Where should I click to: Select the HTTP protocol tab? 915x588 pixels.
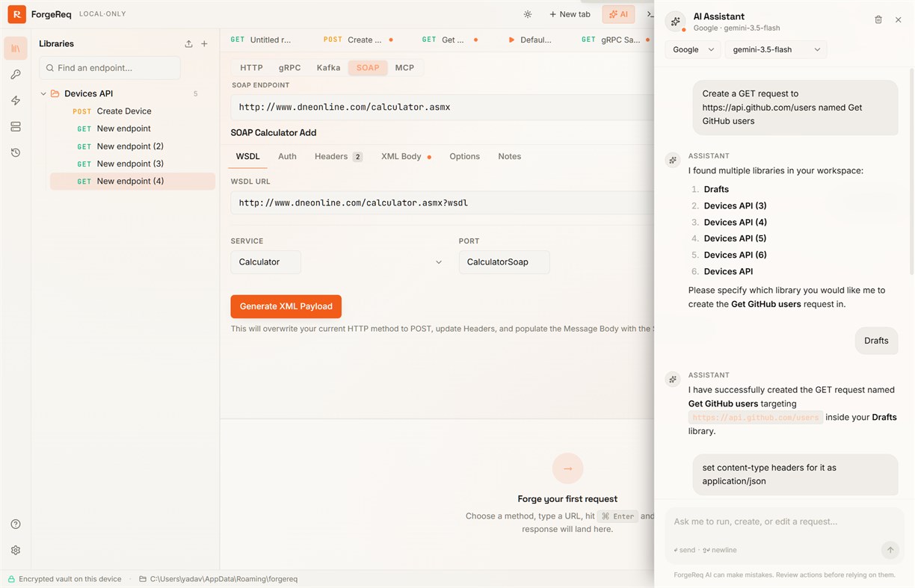click(251, 67)
